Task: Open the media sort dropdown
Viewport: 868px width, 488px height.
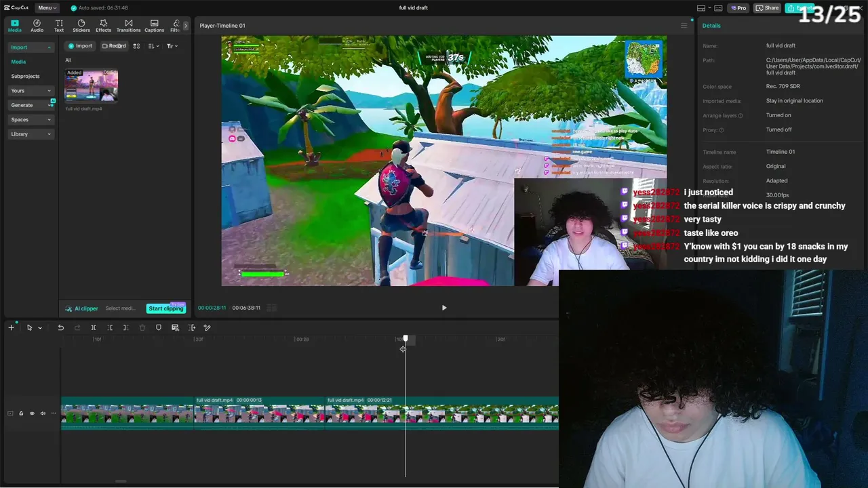Action: (153, 46)
